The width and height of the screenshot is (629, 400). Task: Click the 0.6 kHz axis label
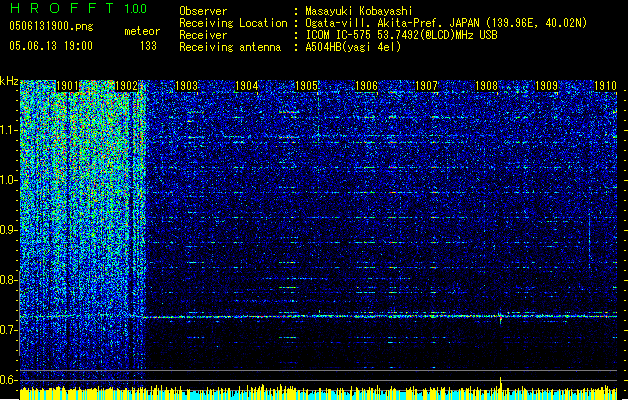point(9,380)
